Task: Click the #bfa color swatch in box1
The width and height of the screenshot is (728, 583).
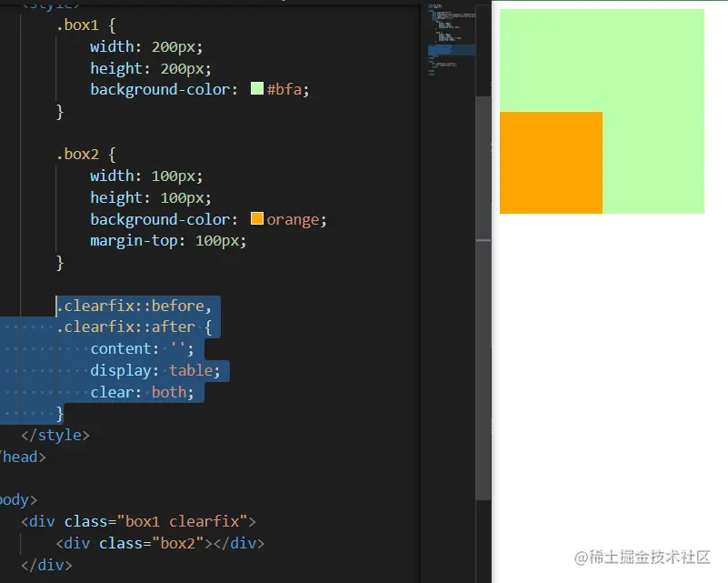Action: [256, 88]
